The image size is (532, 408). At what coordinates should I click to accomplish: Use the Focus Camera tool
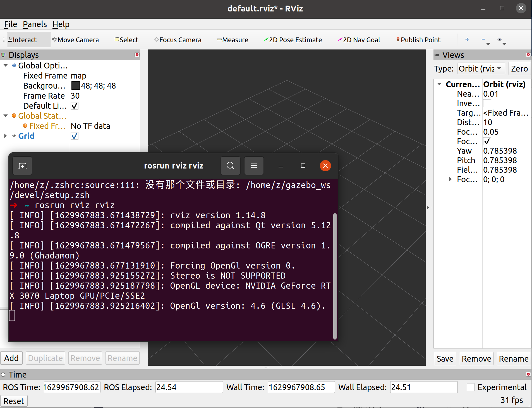tap(178, 39)
